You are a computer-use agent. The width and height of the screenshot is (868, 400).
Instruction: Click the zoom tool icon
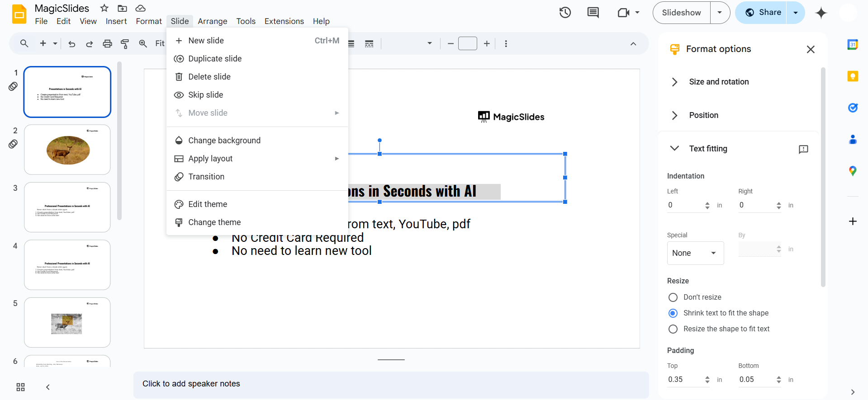[x=143, y=43]
